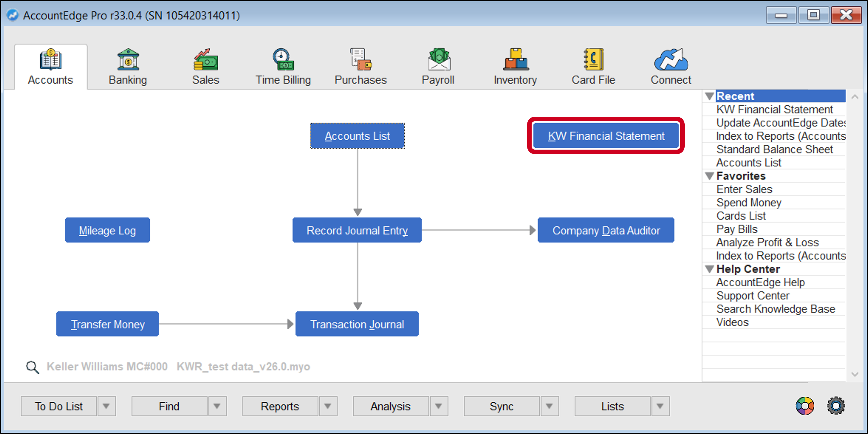Open the Time Billing module

(x=283, y=66)
